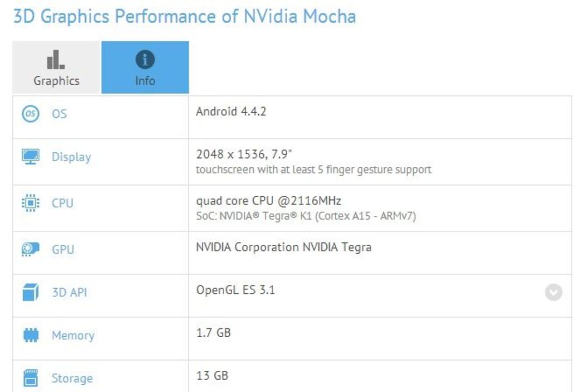Select the 13 GB storage value
The image size is (580, 392).
(212, 375)
